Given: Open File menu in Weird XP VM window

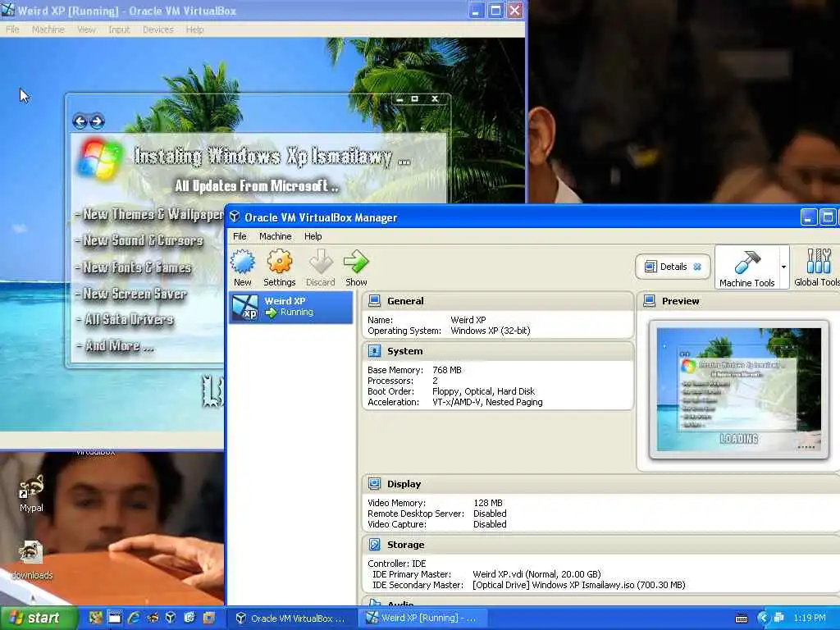Looking at the screenshot, I should [12, 30].
